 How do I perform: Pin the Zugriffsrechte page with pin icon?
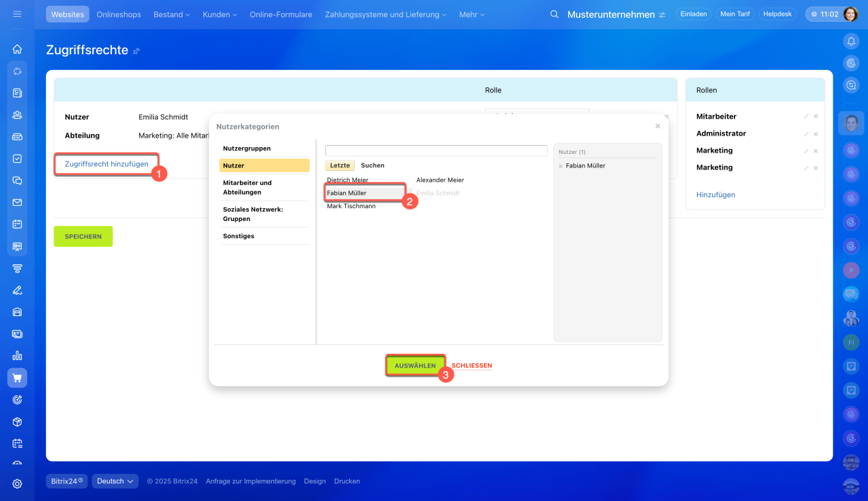point(136,51)
